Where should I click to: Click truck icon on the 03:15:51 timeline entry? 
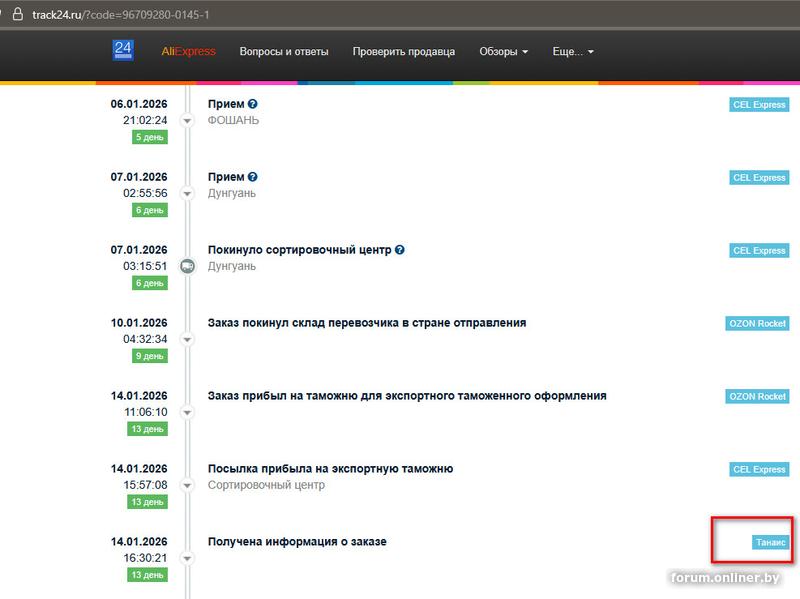click(188, 266)
